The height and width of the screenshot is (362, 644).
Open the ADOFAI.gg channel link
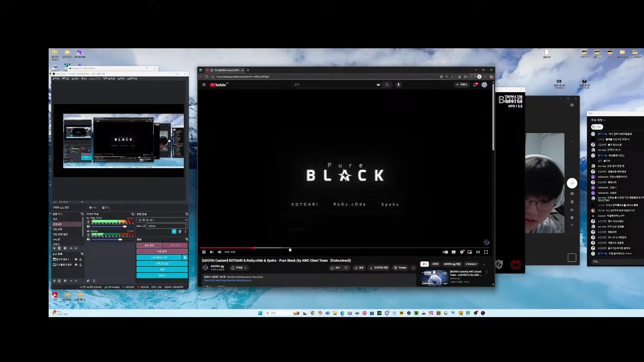pyautogui.click(x=217, y=266)
